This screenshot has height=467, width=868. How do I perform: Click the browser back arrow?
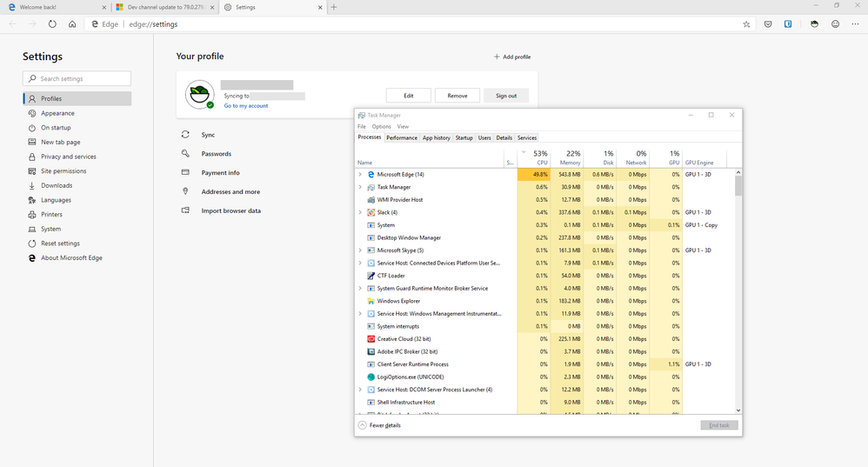tap(13, 24)
